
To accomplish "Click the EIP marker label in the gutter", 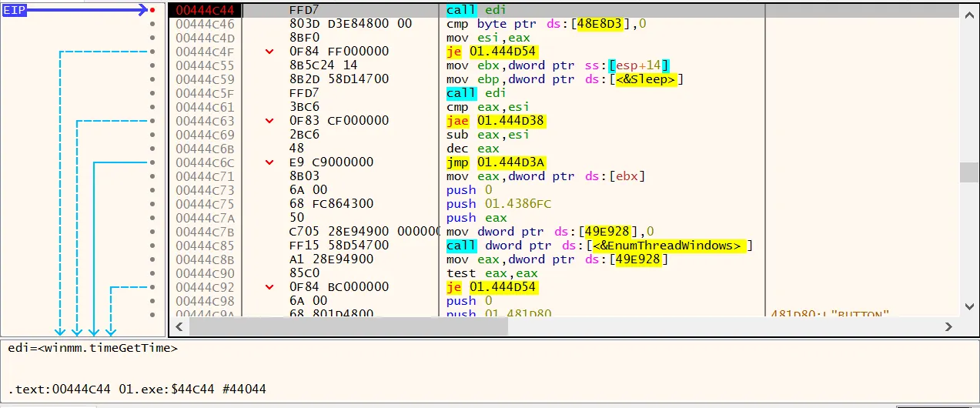I will [x=15, y=10].
